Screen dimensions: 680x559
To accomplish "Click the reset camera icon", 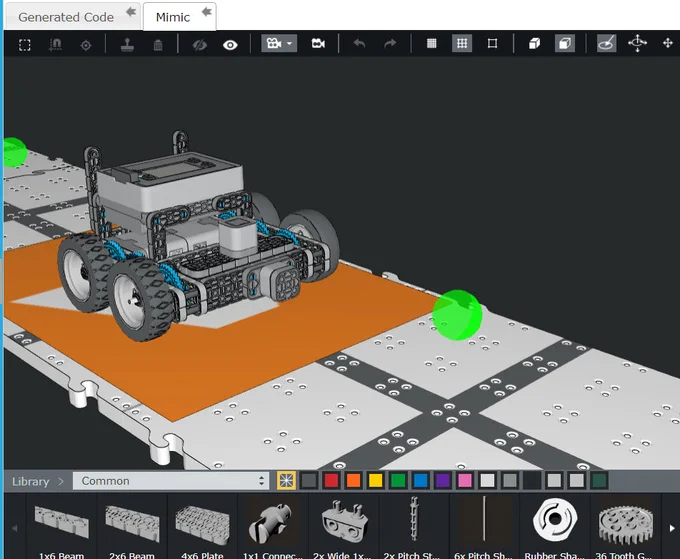I will [318, 43].
